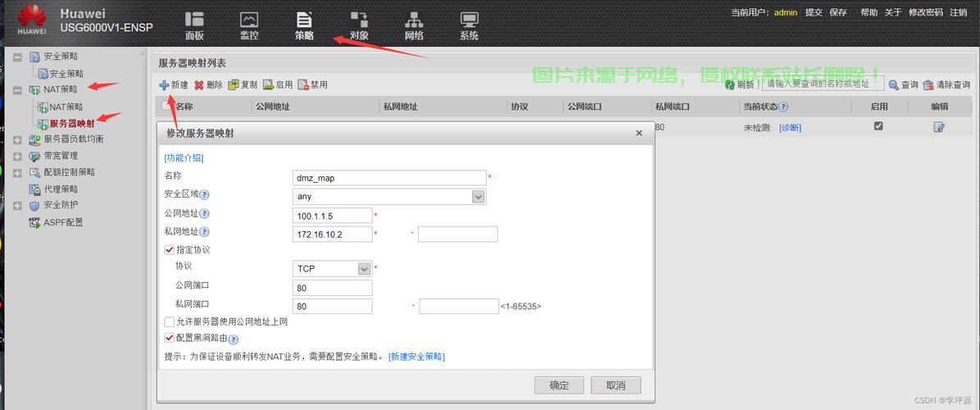Collapse the left navigation panel
This screenshot has height=410, width=980.
pyautogui.click(x=142, y=54)
